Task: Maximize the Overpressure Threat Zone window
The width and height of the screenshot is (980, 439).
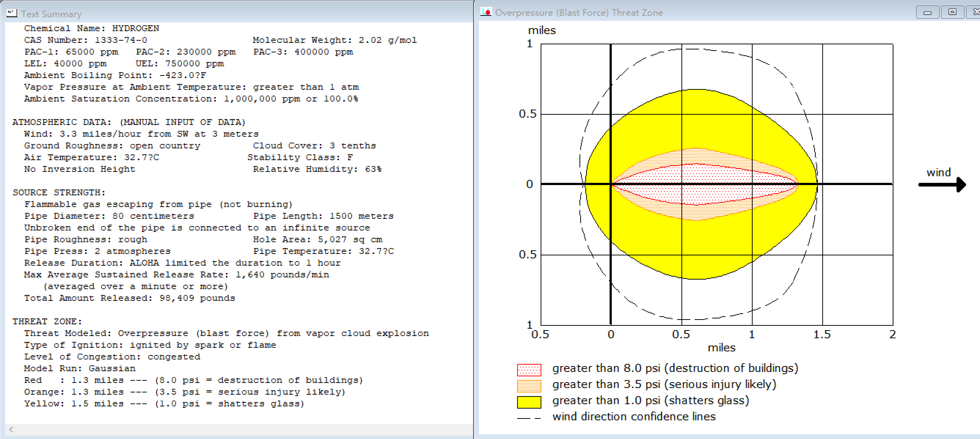Action: click(952, 12)
